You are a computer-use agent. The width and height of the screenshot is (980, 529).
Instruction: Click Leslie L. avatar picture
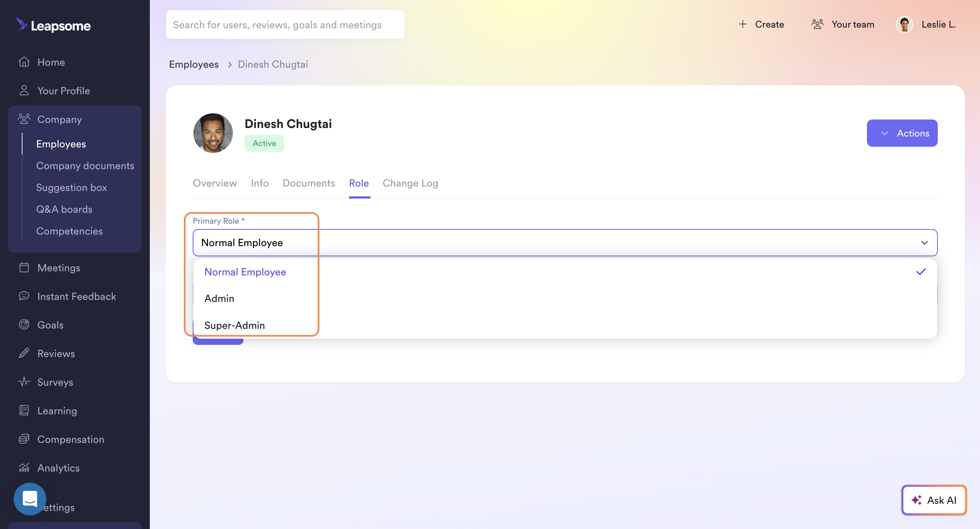[905, 24]
